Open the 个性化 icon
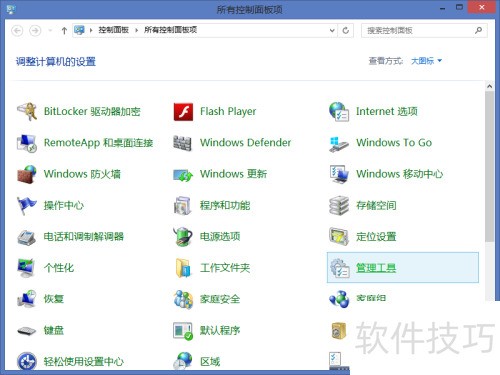 (26, 268)
